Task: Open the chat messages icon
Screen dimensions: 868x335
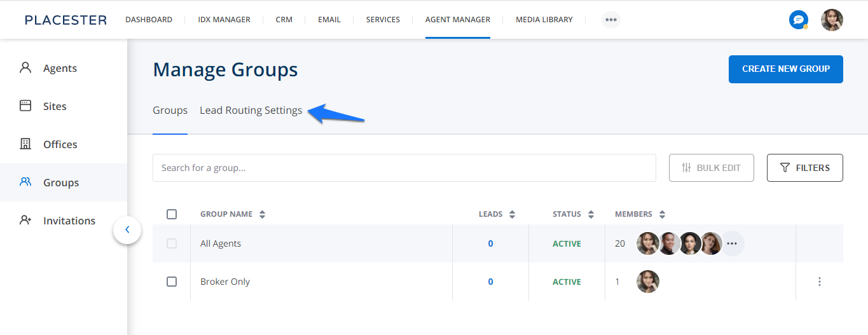Action: pos(798,20)
